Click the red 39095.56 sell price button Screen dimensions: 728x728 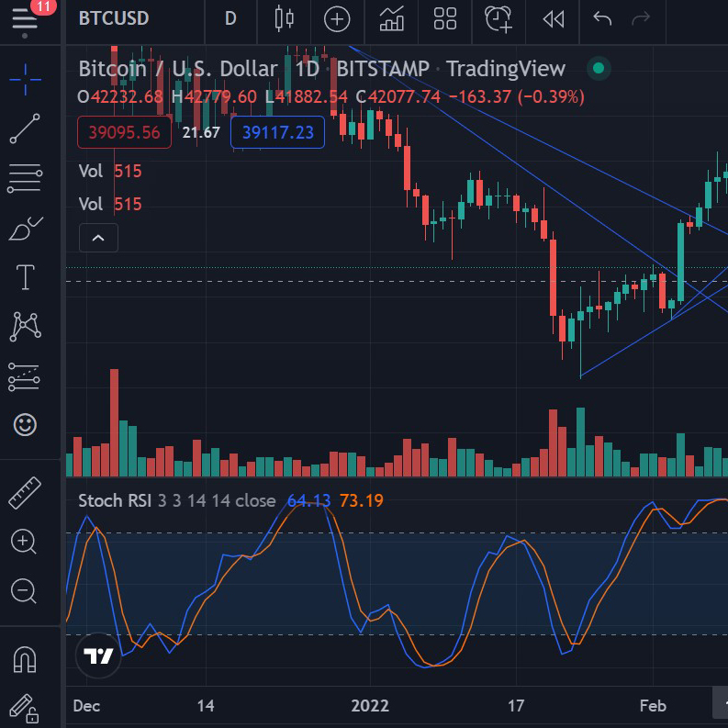[x=125, y=132]
